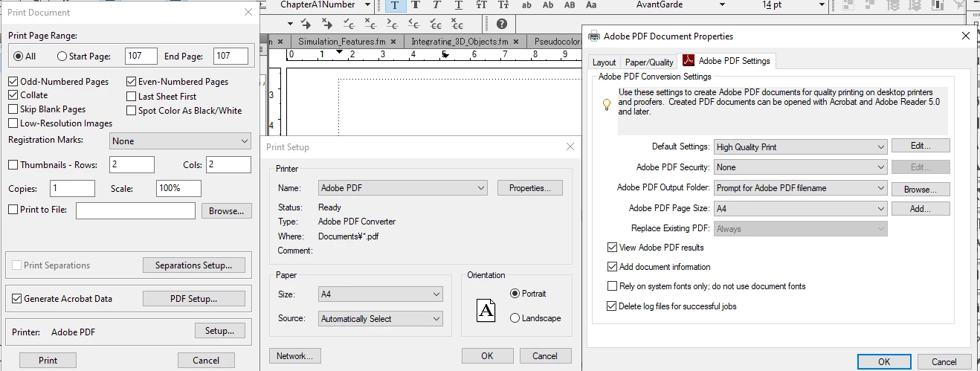This screenshot has width=980, height=371.
Task: Open PDF Setup... dialog
Action: pos(193,299)
